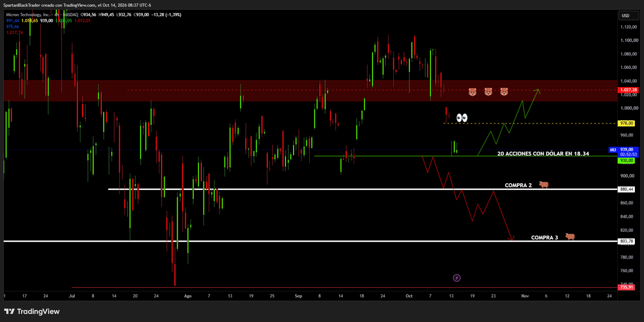Click the 840,00 price axis label
Screen dimensions: 644x322
[627, 216]
